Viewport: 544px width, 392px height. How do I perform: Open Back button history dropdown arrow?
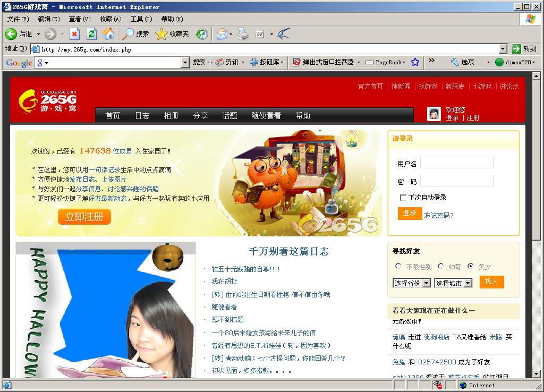[38, 34]
